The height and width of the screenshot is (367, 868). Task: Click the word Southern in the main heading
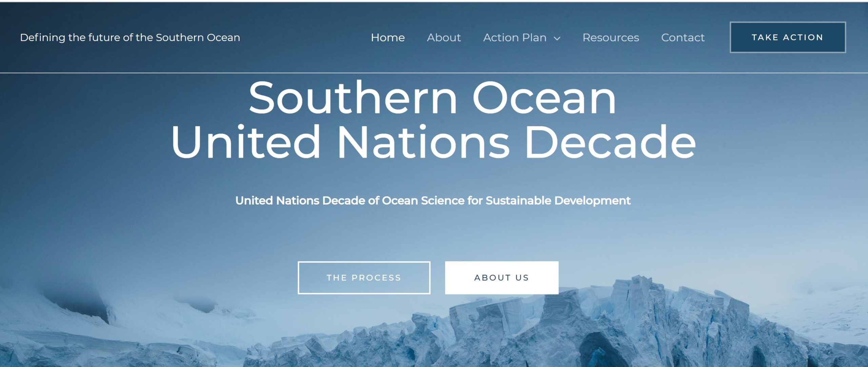tap(353, 98)
